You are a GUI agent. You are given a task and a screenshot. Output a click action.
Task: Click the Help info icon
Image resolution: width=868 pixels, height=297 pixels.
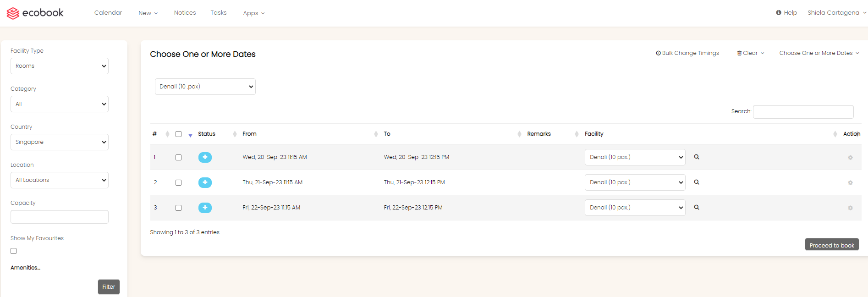click(x=779, y=13)
